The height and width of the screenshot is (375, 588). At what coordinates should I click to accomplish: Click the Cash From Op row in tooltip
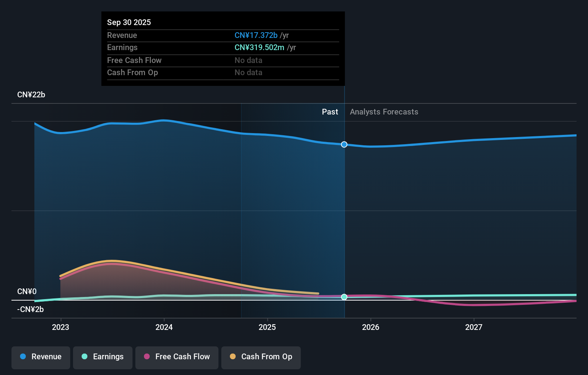point(223,73)
